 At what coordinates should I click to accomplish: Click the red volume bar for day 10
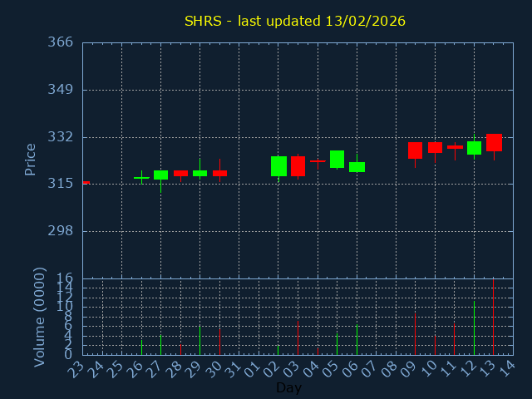click(435, 346)
